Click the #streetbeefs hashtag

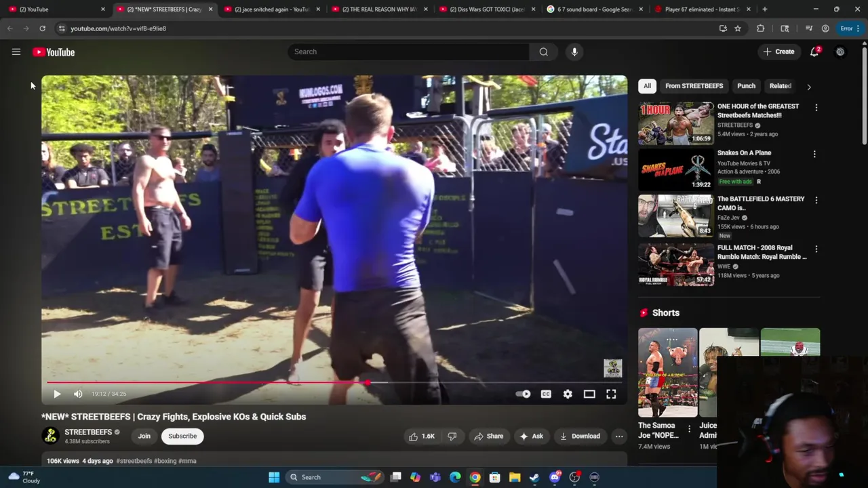(134, 461)
